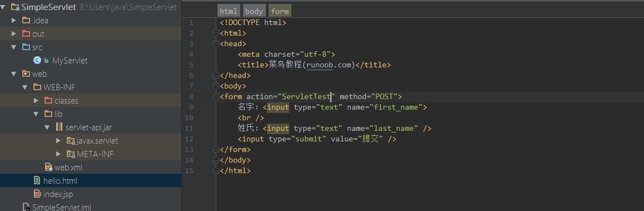Click the "submit" type value
Image resolution: width=644 pixels, height=211 pixels.
309,139
